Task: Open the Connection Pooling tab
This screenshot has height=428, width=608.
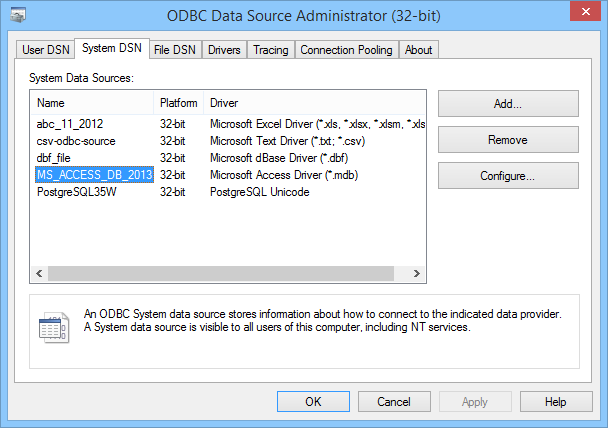Action: (x=347, y=50)
